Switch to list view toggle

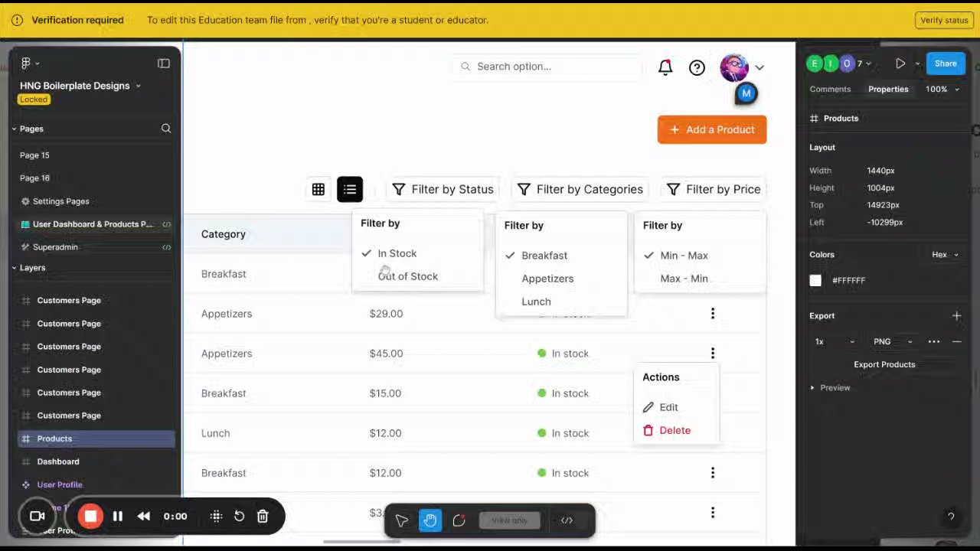[x=350, y=189]
